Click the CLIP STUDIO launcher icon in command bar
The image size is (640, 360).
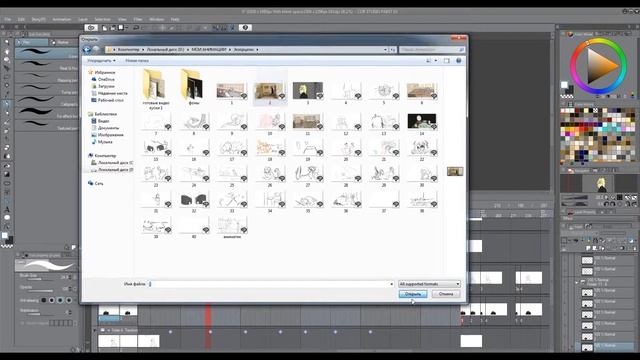[x=91, y=28]
